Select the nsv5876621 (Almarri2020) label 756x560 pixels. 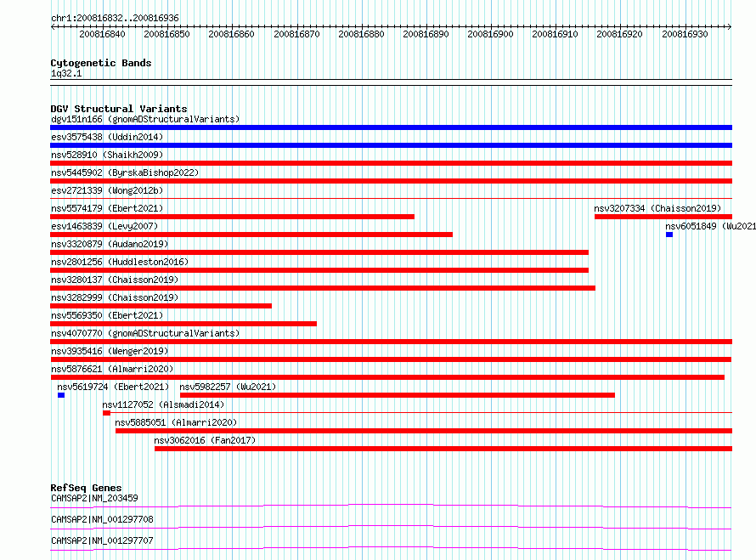(x=112, y=369)
